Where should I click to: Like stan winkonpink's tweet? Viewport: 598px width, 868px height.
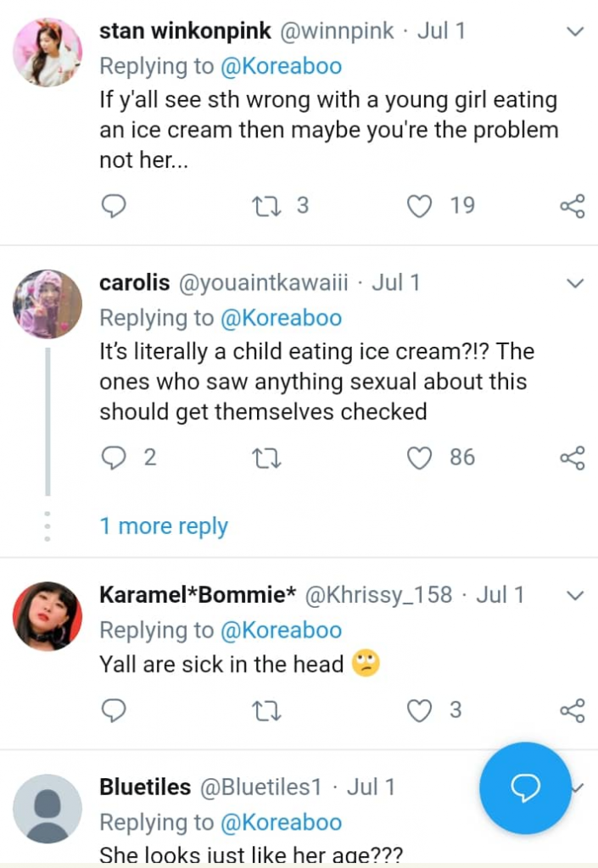pyautogui.click(x=420, y=206)
